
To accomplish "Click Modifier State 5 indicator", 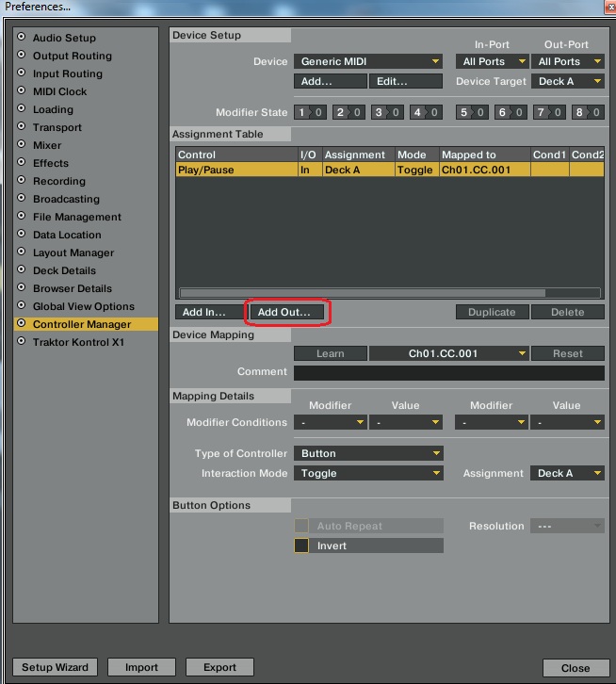I will pos(472,112).
